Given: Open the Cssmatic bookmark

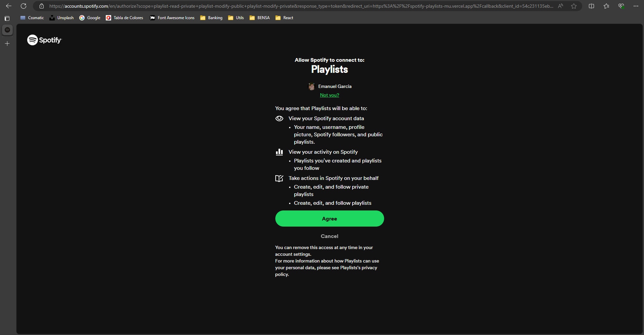Looking at the screenshot, I should click(32, 18).
